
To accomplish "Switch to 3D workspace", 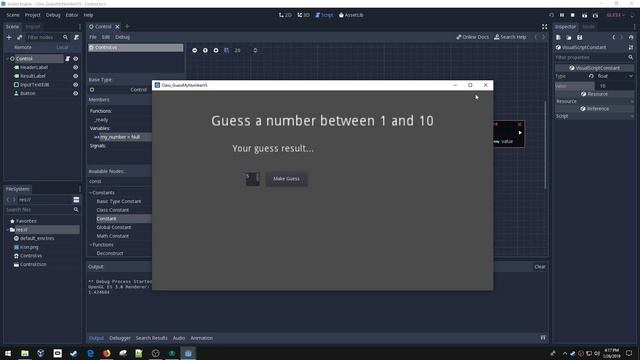I will (303, 15).
